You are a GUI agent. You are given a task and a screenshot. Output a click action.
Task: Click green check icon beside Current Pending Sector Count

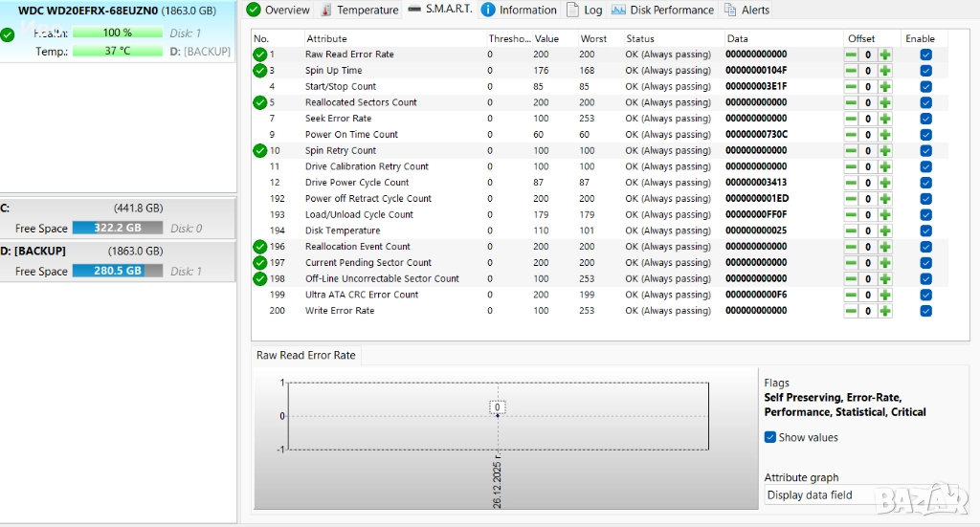259,263
